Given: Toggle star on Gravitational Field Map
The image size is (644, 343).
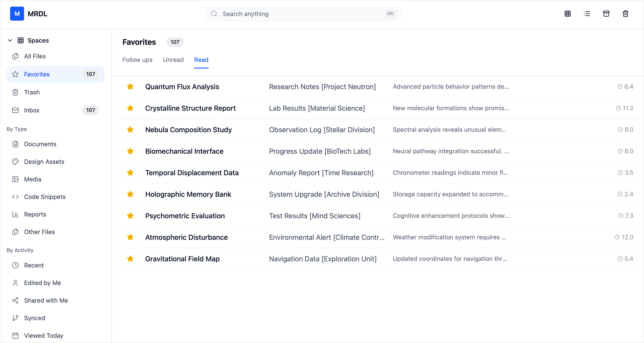Looking at the screenshot, I should (130, 259).
